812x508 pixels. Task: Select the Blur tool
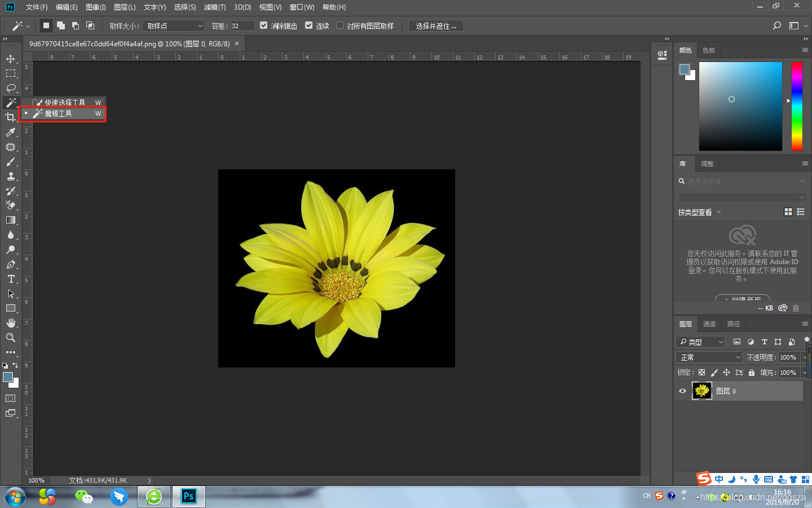point(10,235)
